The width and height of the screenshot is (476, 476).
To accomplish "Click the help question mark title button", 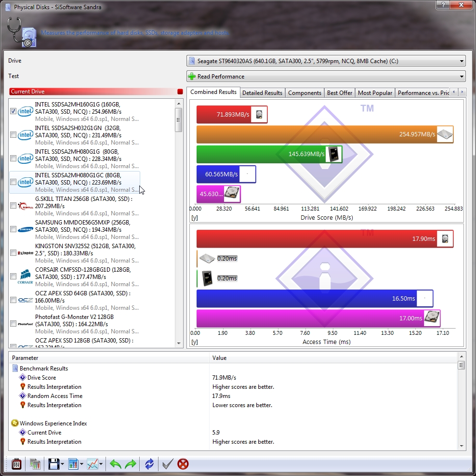I will click(443, 5).
